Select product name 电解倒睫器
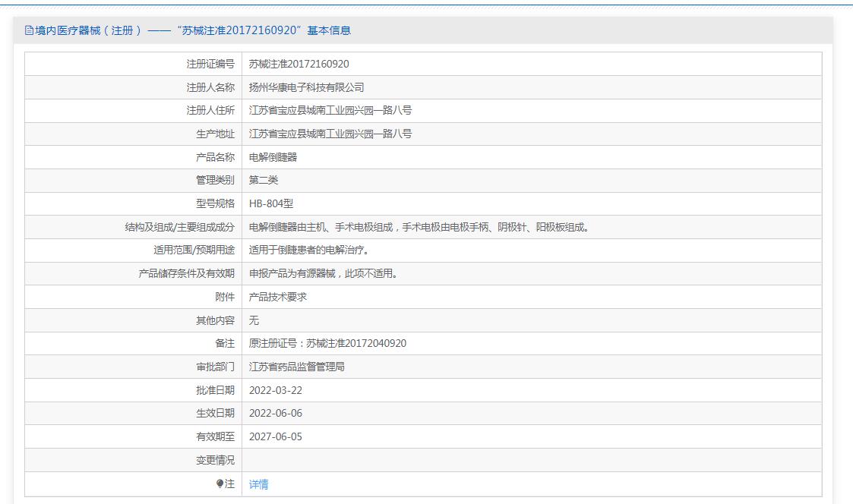The width and height of the screenshot is (853, 504). (273, 157)
